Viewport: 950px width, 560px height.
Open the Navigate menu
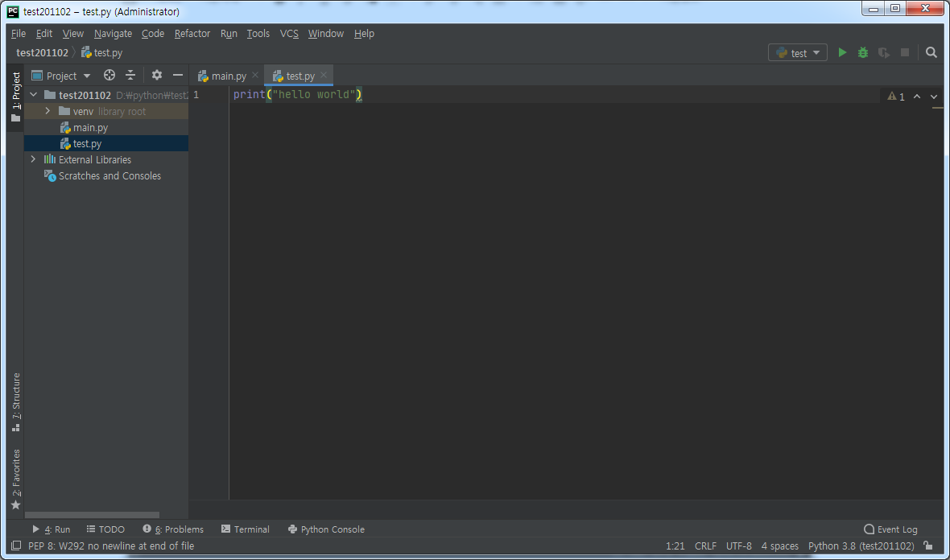point(113,33)
